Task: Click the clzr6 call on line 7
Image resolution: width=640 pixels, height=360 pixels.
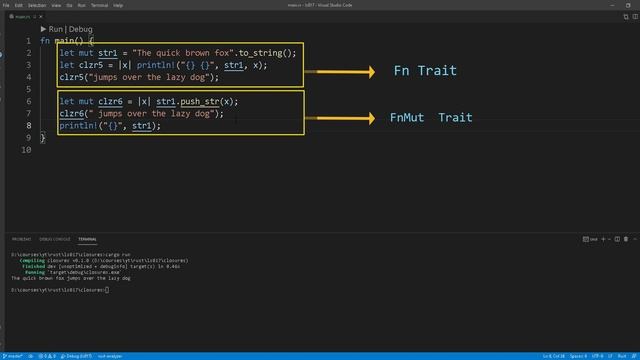Action: [71, 113]
